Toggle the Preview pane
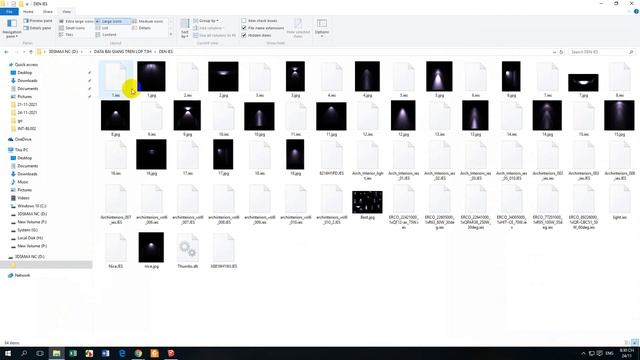Screen dimensions: 640x360 (38, 21)
